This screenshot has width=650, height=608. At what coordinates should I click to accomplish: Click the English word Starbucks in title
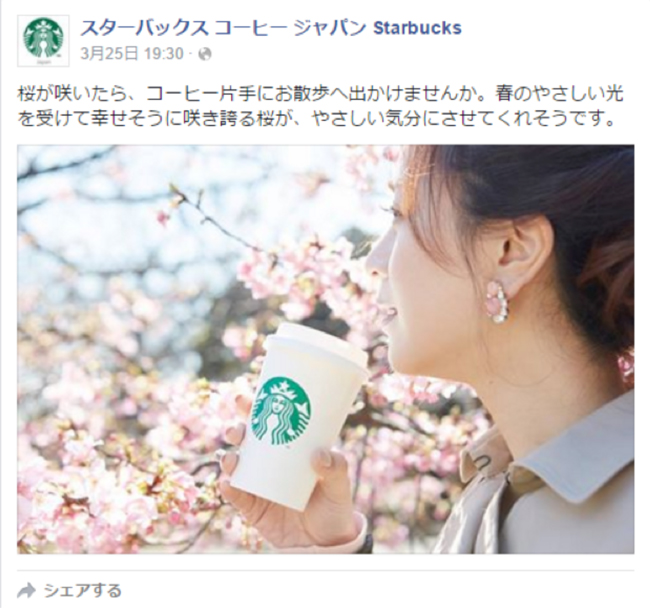pyautogui.click(x=417, y=28)
